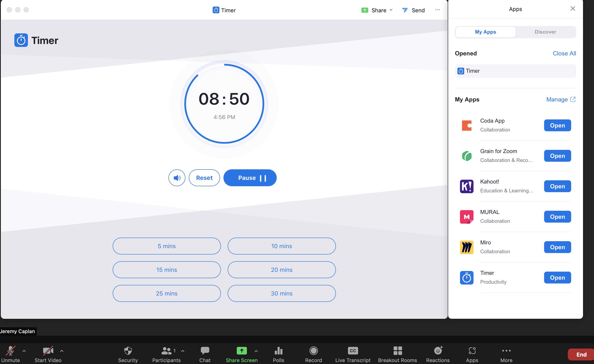
Task: Open the microphone options chevron
Action: point(24,351)
